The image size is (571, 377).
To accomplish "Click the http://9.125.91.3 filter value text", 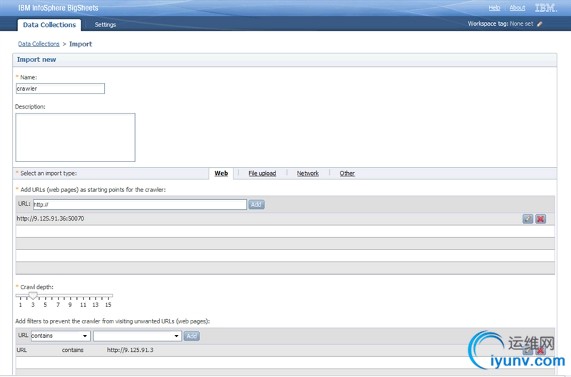I will coord(130,350).
